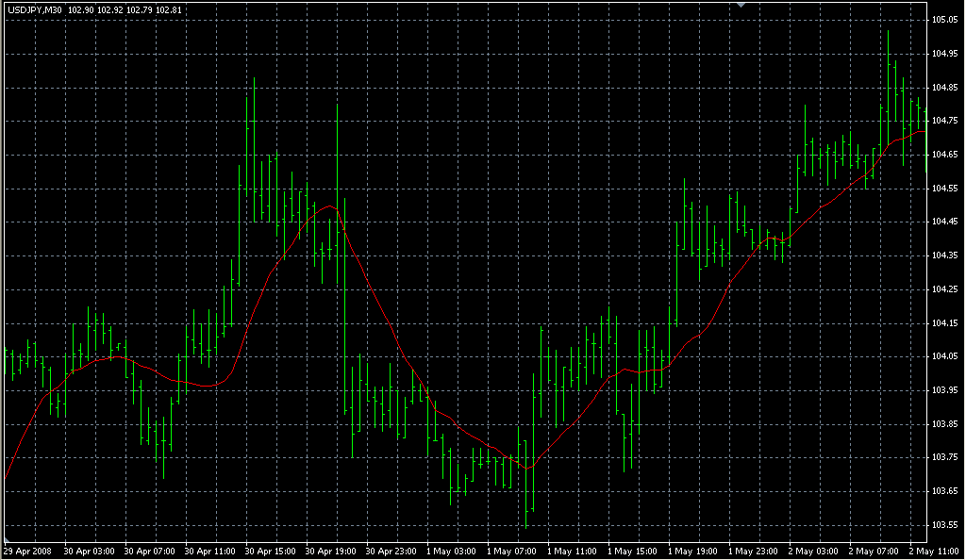This screenshot has height=560, width=966.
Task: Select the 104.05 price scale label
Action: (x=945, y=356)
